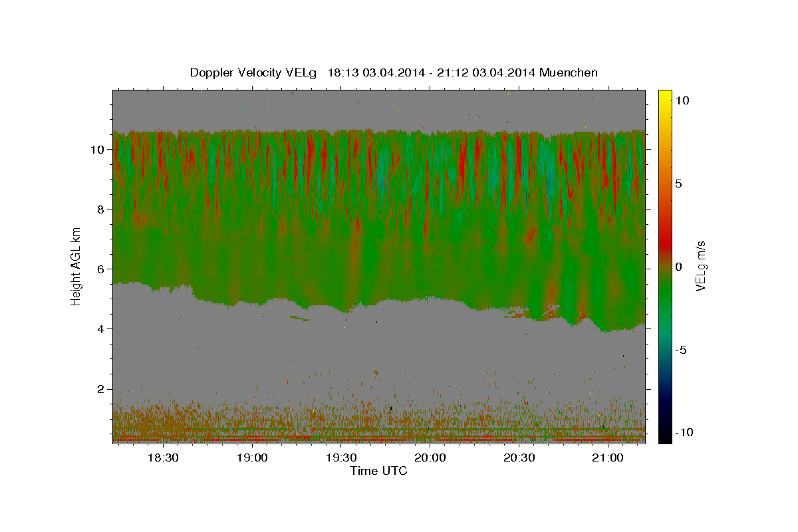The width and height of the screenshot is (798, 532).
Task: Click the 21:00 time tick label
Action: 608,458
